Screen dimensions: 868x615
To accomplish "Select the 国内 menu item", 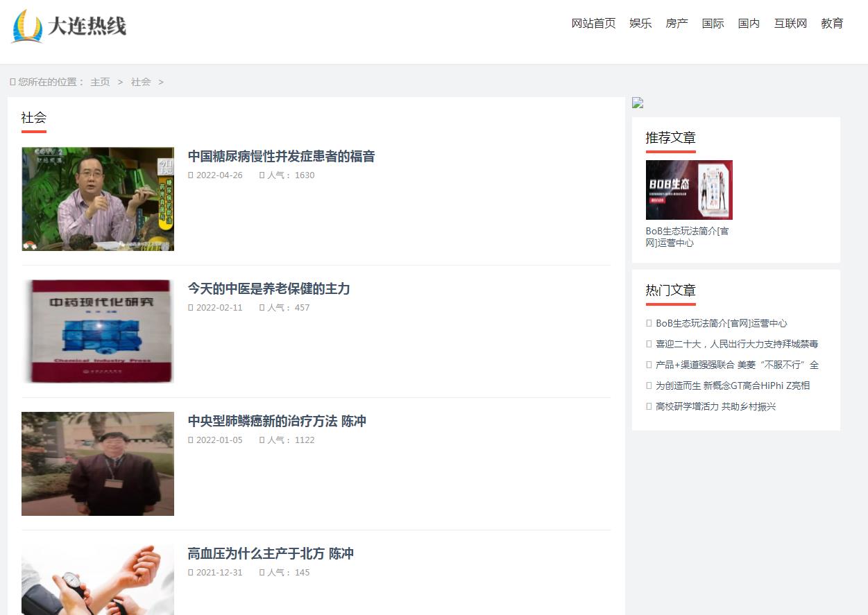I will point(749,24).
